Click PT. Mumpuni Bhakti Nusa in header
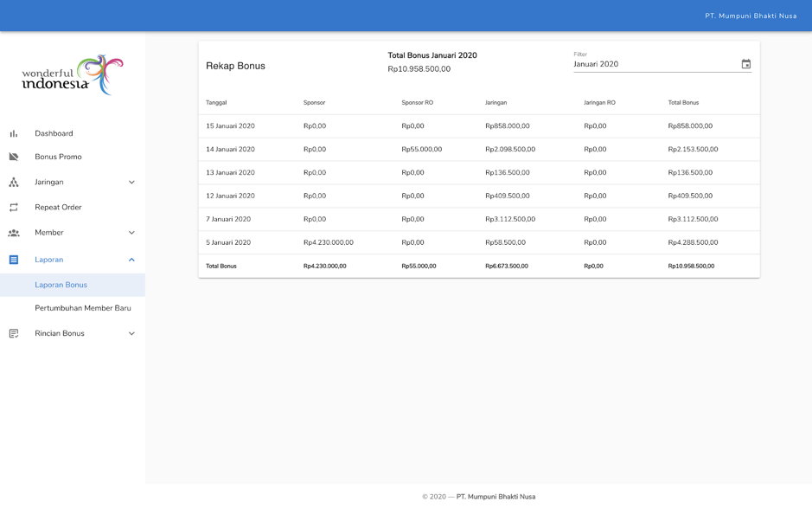The width and height of the screenshot is (812, 508). pyautogui.click(x=750, y=16)
